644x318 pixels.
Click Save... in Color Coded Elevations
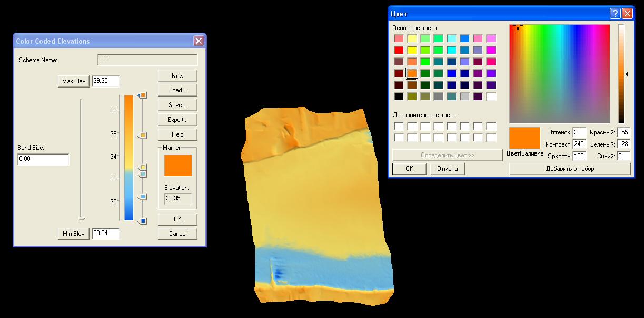[177, 105]
